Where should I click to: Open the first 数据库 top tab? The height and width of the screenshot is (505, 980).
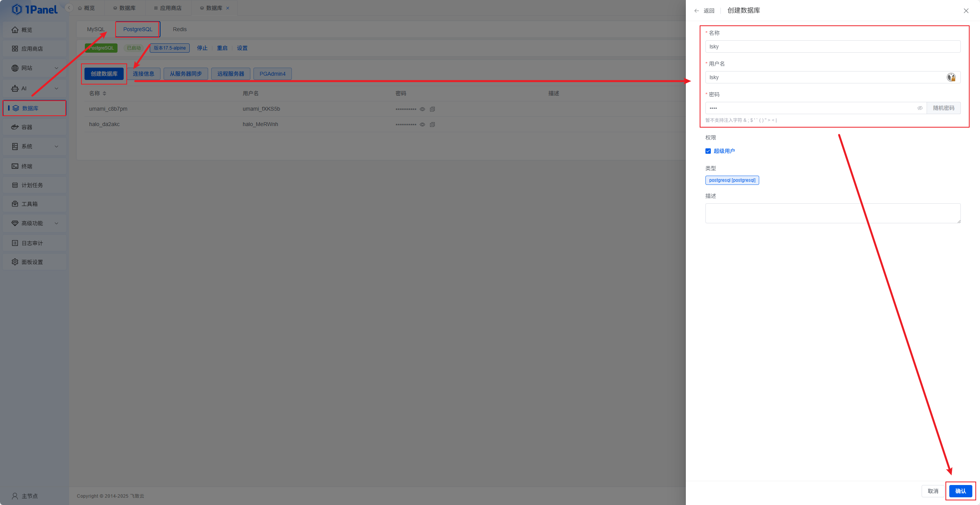(124, 8)
